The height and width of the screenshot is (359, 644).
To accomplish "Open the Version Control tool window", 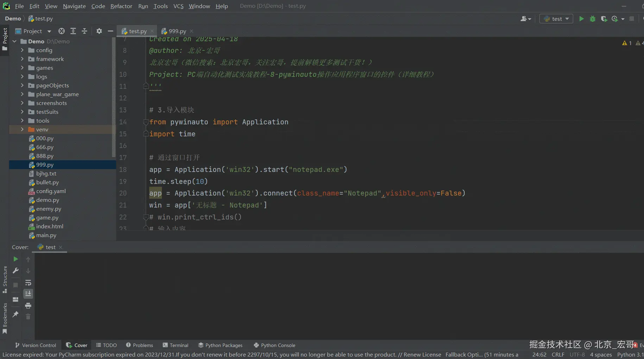I will pyautogui.click(x=35, y=345).
